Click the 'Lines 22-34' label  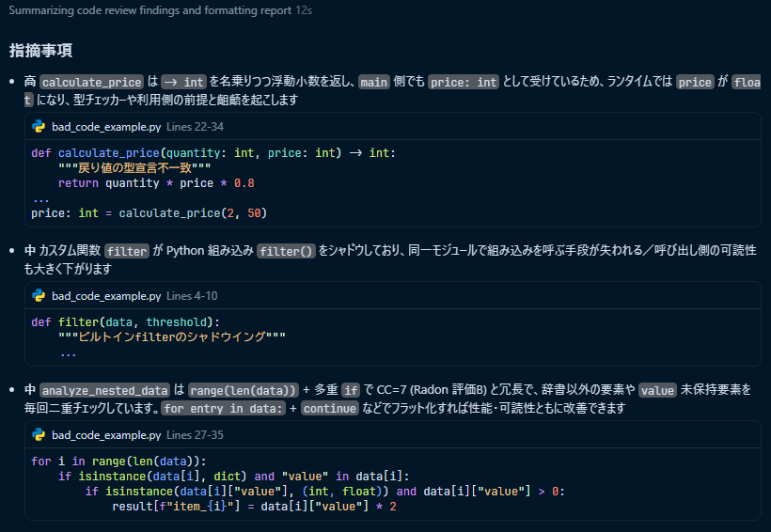[195, 126]
